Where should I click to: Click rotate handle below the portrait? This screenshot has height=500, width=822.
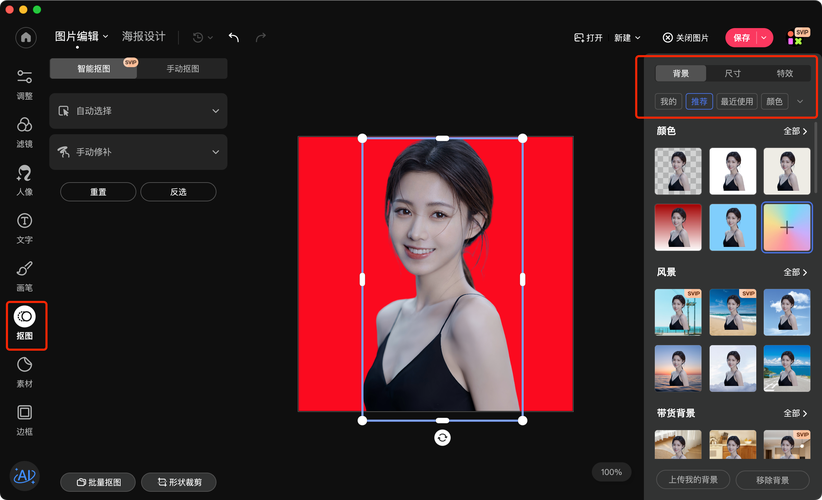[443, 438]
